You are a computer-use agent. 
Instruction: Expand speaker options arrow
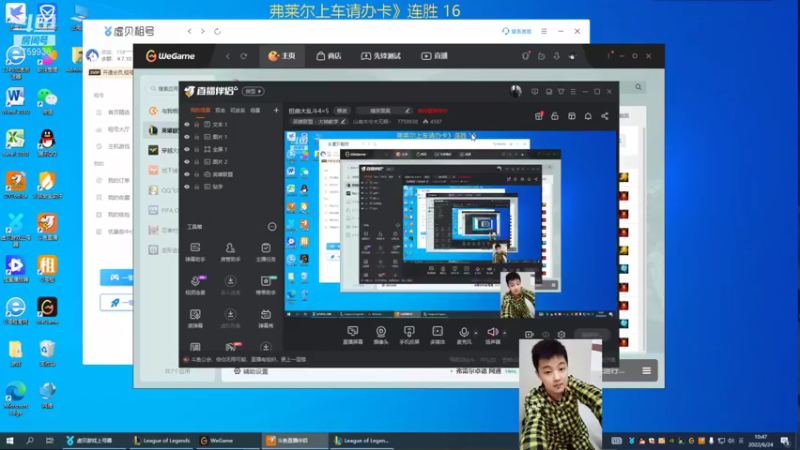tap(505, 333)
